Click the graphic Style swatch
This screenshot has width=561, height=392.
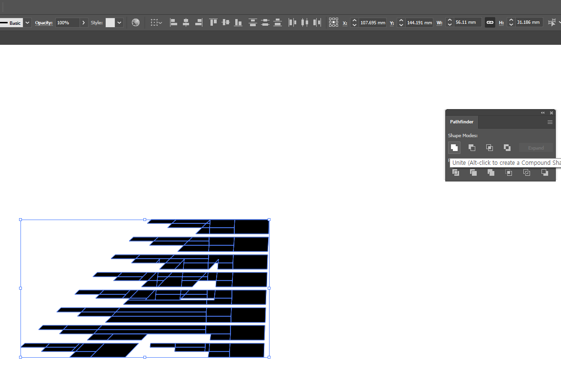110,22
